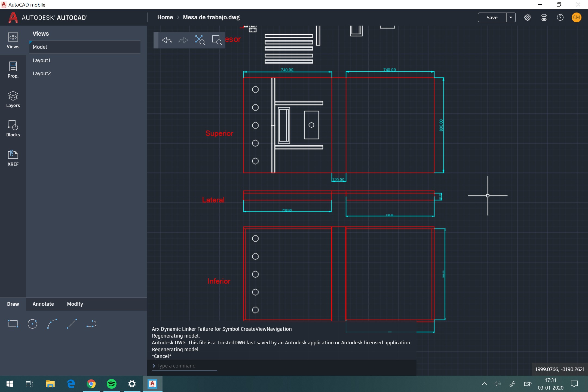Click the Zoom Extents icon
588x392 pixels.
click(200, 40)
